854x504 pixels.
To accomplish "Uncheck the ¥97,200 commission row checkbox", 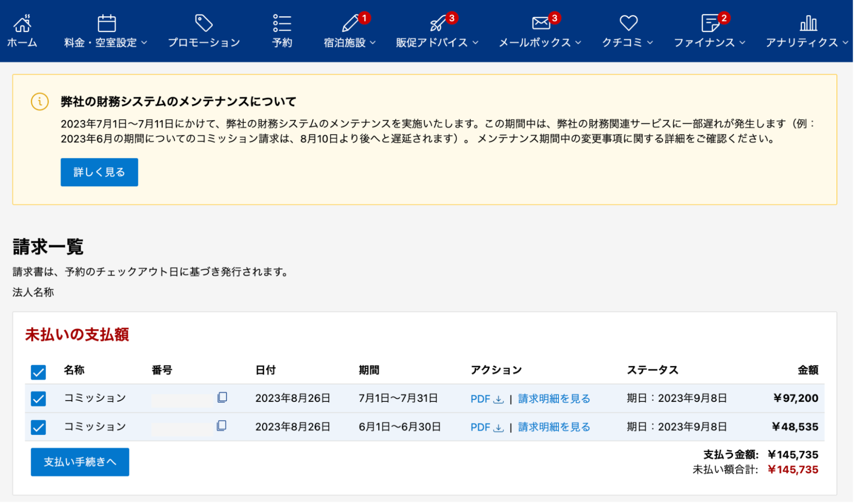I will (x=38, y=399).
